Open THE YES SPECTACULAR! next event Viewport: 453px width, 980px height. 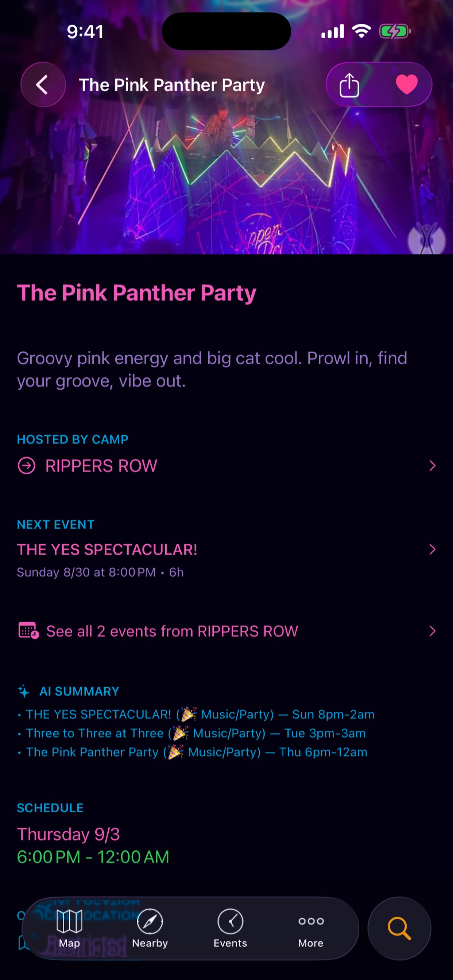pyautogui.click(x=226, y=560)
